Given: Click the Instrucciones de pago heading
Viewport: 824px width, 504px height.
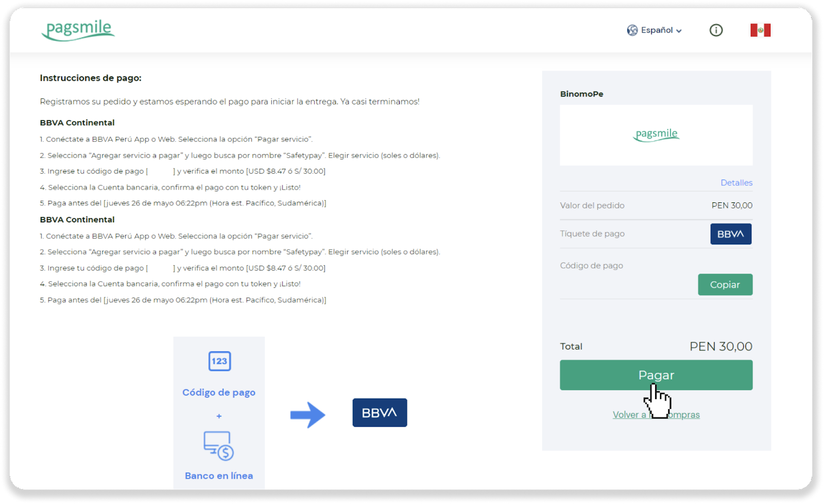Looking at the screenshot, I should point(91,78).
